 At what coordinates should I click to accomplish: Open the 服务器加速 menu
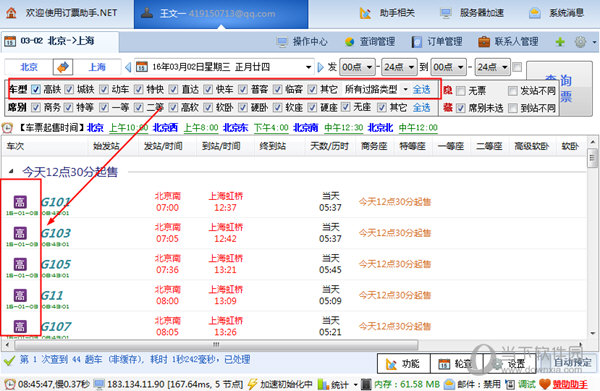(x=472, y=13)
